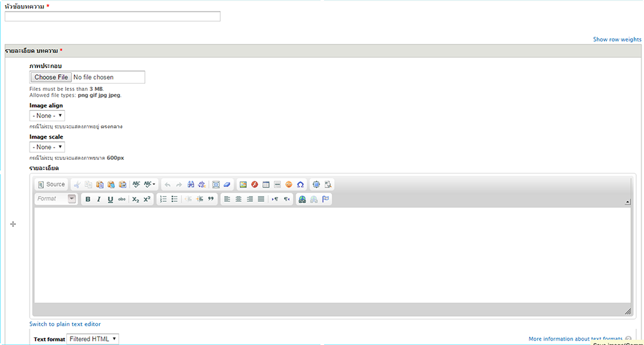Insert anchor flag icon
The width and height of the screenshot is (644, 345).
coord(326,199)
